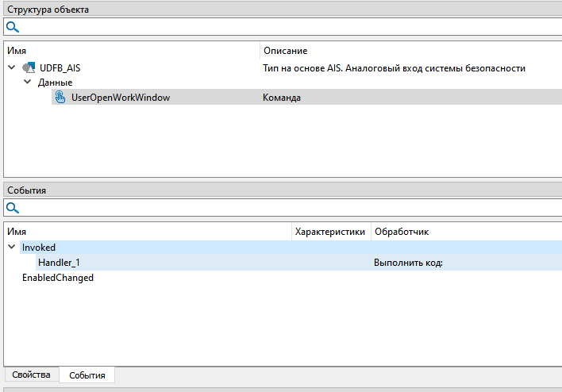Click the UDFB_AIS item name
The image size is (562, 392).
(60, 68)
